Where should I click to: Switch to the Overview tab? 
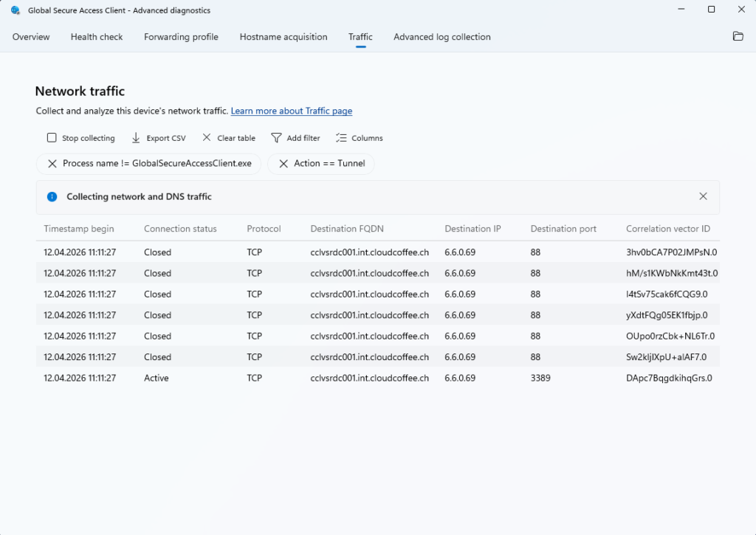31,37
